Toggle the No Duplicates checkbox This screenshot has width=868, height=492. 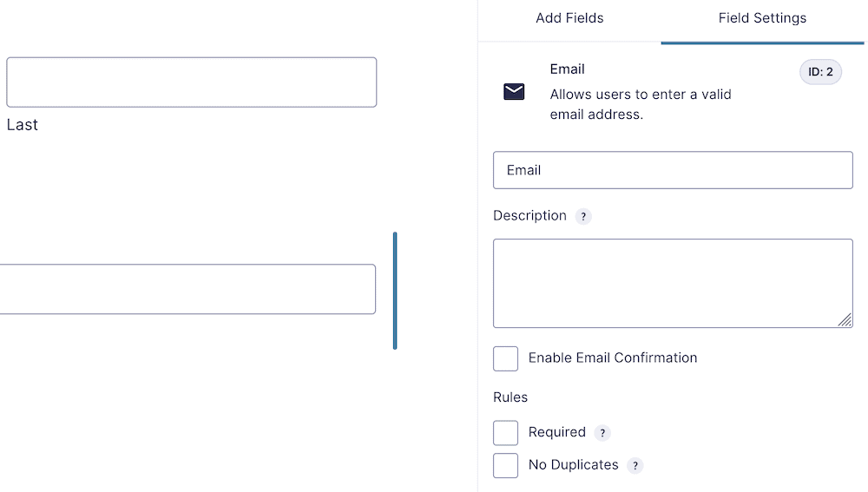[505, 465]
